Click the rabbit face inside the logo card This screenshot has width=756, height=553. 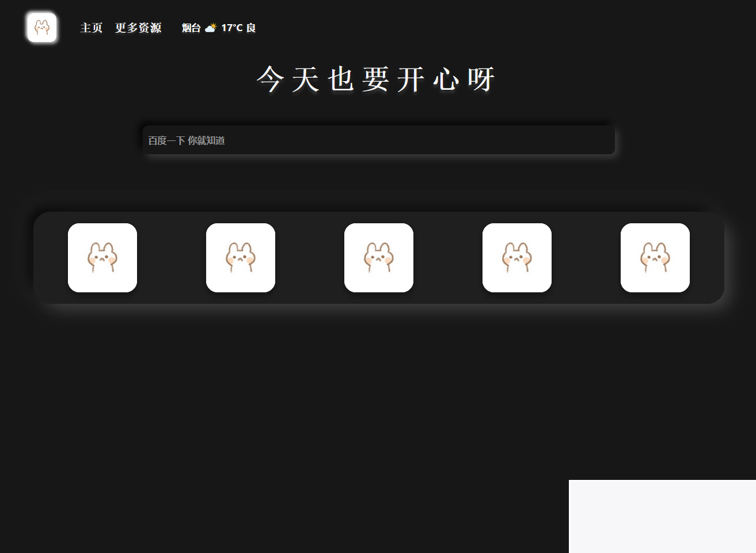click(41, 27)
